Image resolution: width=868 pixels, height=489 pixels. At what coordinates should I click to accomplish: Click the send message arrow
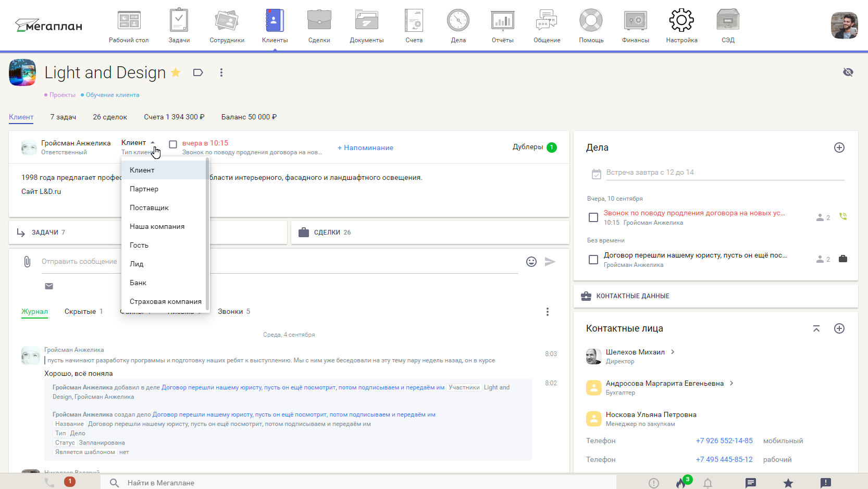[x=550, y=262]
